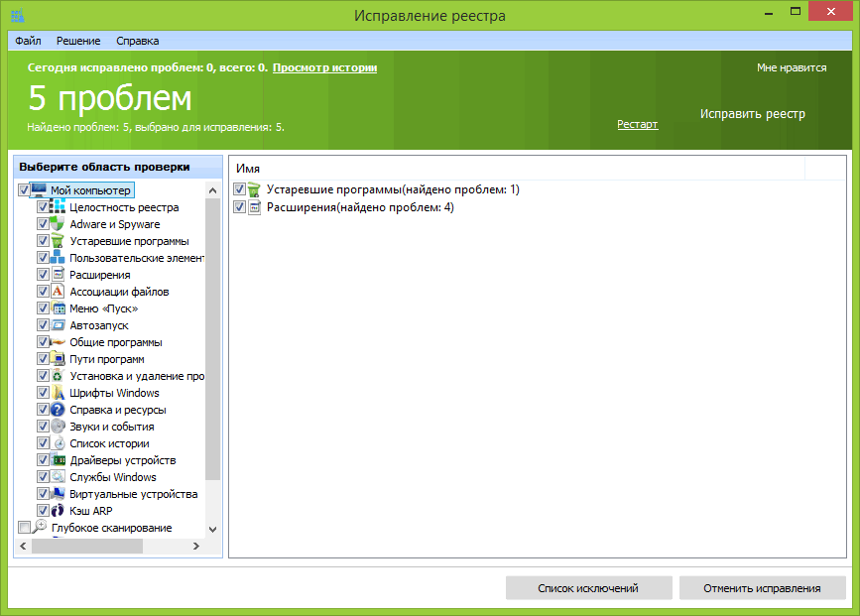860x616 pixels.
Task: Click the Кэш ARP icon
Action: (58, 511)
